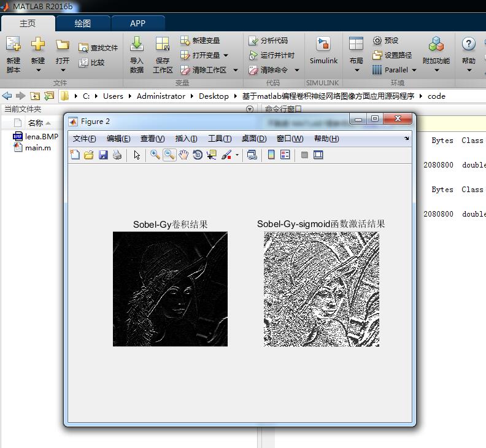Click the yellow plus New (新建) icon
Image resolution: width=486 pixels, height=448 pixels.
coord(38,44)
